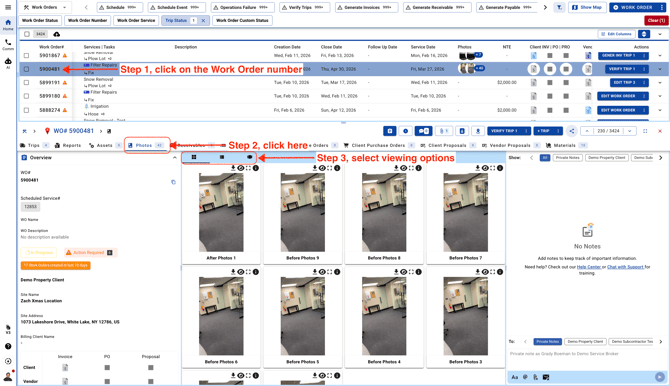Image resolution: width=670 pixels, height=386 pixels.
Task: Open the Work Orders module dropdown
Action: click(x=46, y=7)
